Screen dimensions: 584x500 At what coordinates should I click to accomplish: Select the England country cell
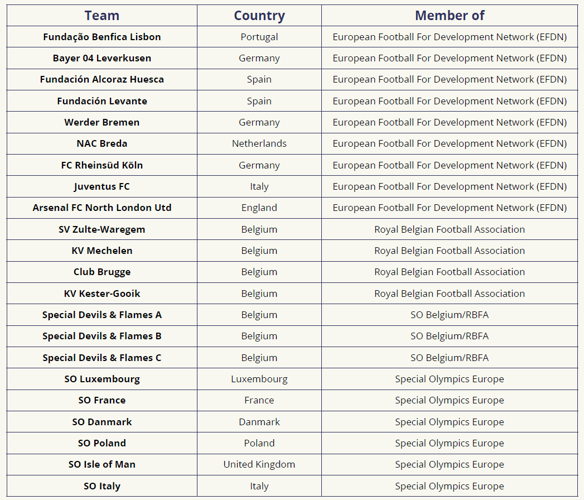[x=259, y=208]
